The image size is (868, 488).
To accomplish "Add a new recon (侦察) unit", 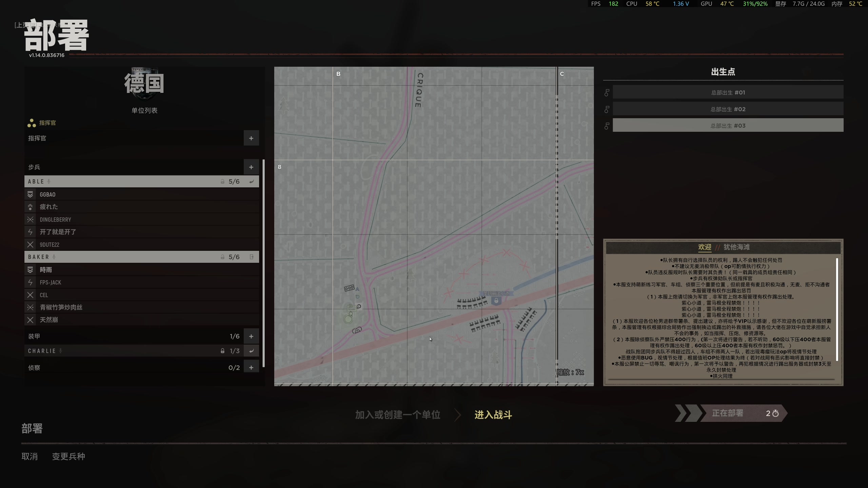I will pyautogui.click(x=251, y=368).
